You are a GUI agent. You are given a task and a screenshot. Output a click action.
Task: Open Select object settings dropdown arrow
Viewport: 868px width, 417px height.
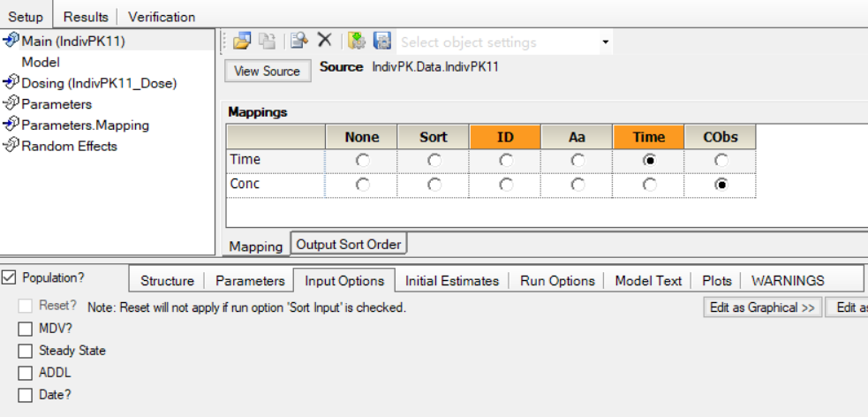pos(606,42)
